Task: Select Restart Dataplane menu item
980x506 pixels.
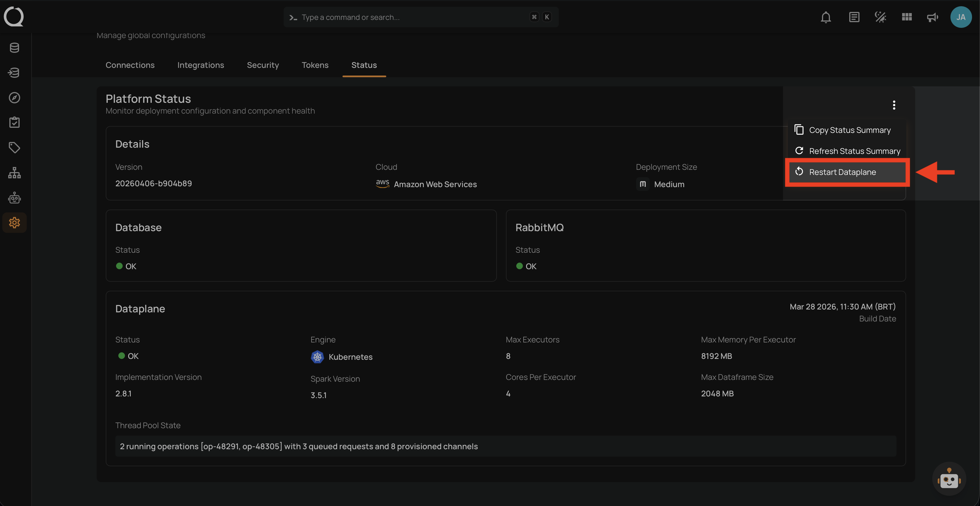Action: click(847, 172)
